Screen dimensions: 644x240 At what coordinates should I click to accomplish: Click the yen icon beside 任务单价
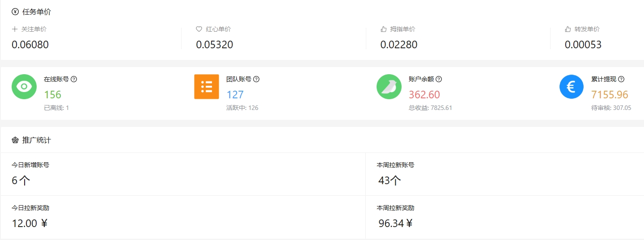click(15, 12)
